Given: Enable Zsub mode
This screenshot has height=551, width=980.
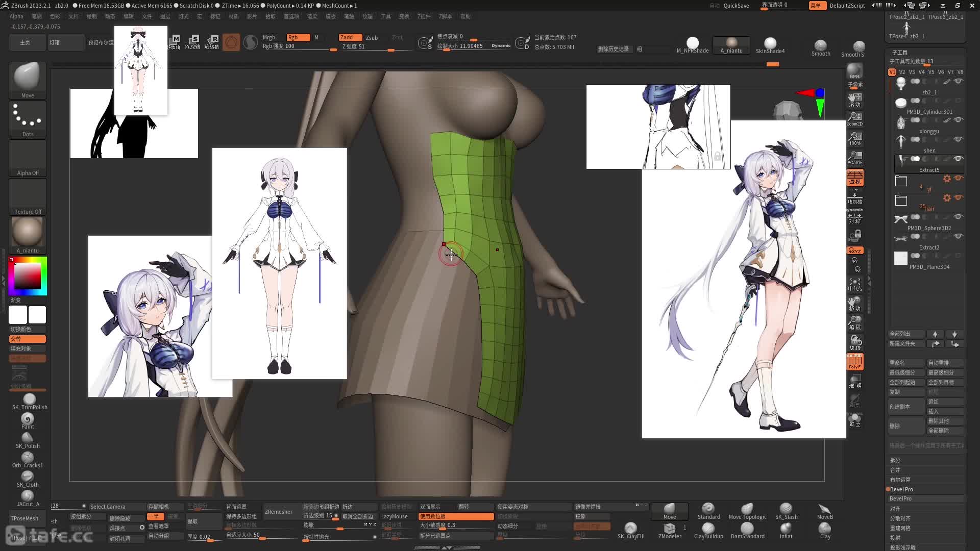Looking at the screenshot, I should coord(372,37).
